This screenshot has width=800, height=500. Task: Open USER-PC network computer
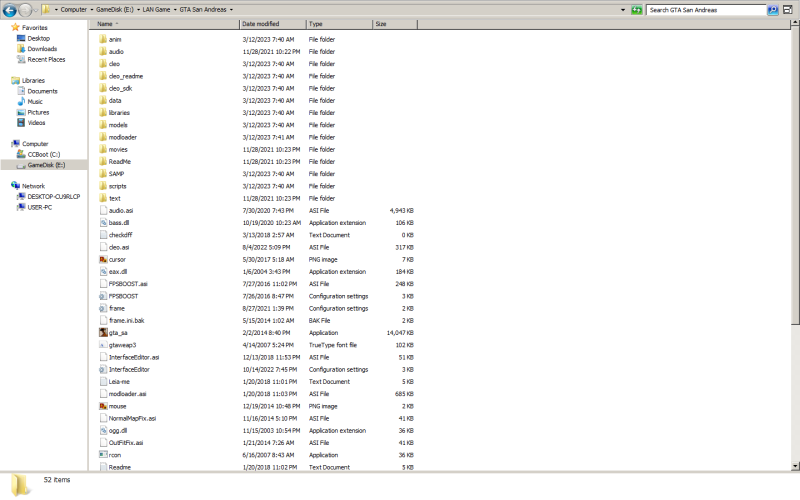[40, 208]
